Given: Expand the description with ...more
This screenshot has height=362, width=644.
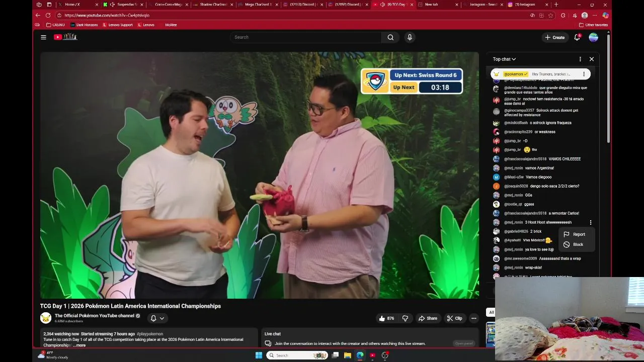Looking at the screenshot, I should point(79,345).
